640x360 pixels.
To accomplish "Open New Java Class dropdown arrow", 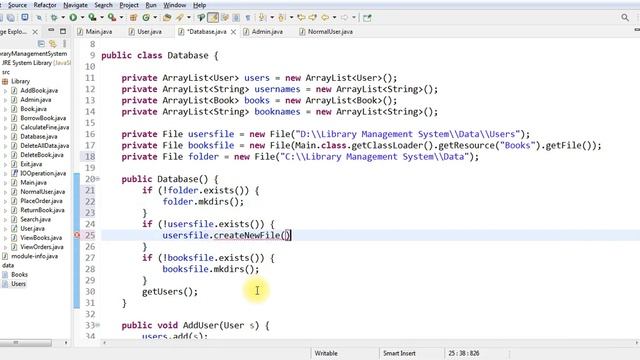I will [x=155, y=18].
